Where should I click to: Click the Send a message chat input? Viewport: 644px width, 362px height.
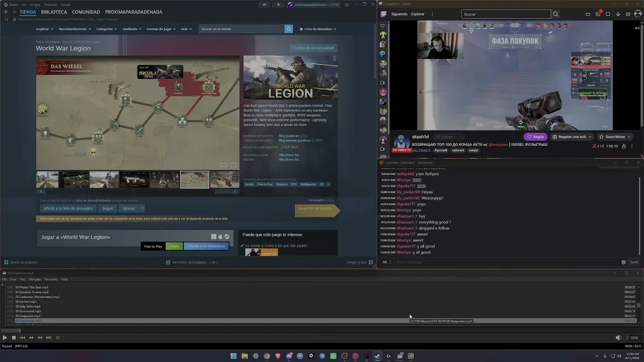[506, 262]
